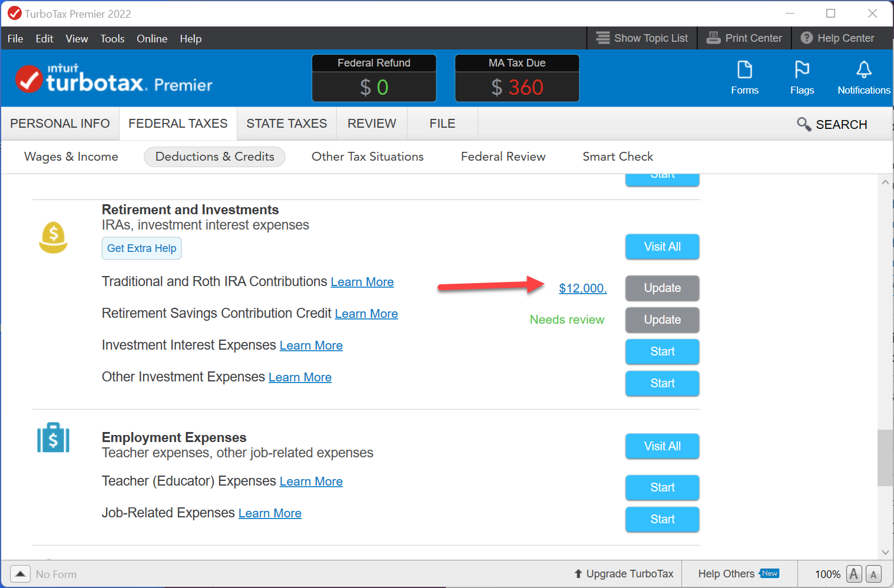Start Other Investment Expenses
The image size is (894, 588).
[663, 383]
